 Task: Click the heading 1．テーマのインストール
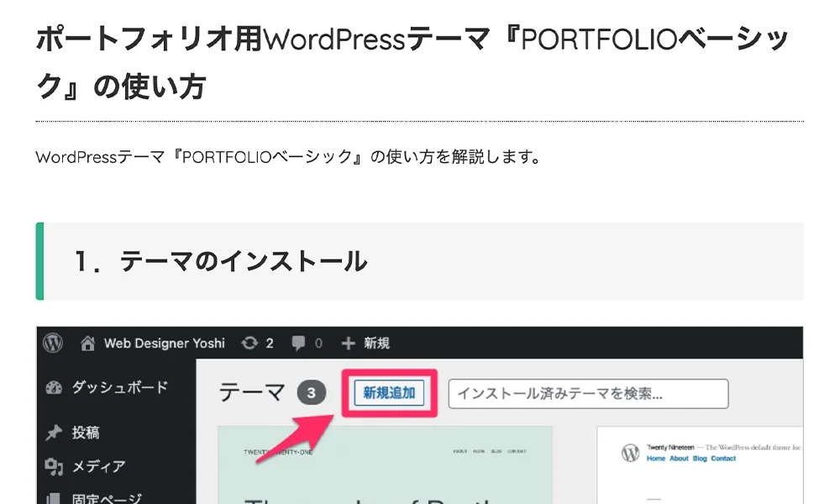point(221,261)
